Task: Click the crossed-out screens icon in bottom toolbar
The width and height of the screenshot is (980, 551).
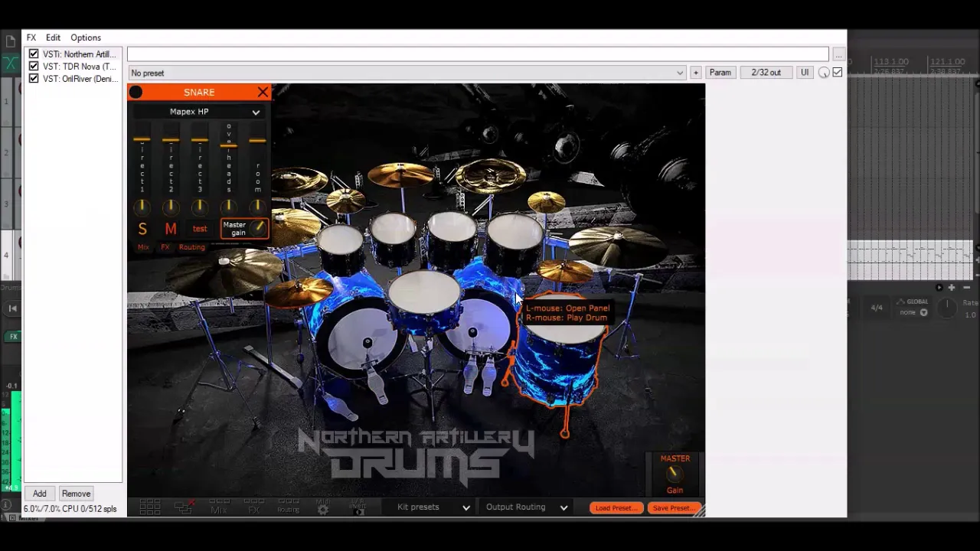Action: coord(183,507)
